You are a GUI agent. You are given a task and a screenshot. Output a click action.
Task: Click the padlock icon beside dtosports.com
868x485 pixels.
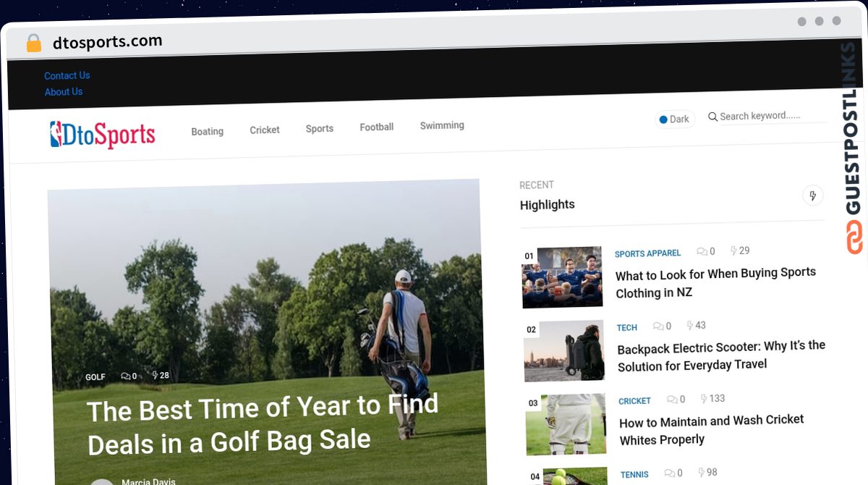(33, 43)
